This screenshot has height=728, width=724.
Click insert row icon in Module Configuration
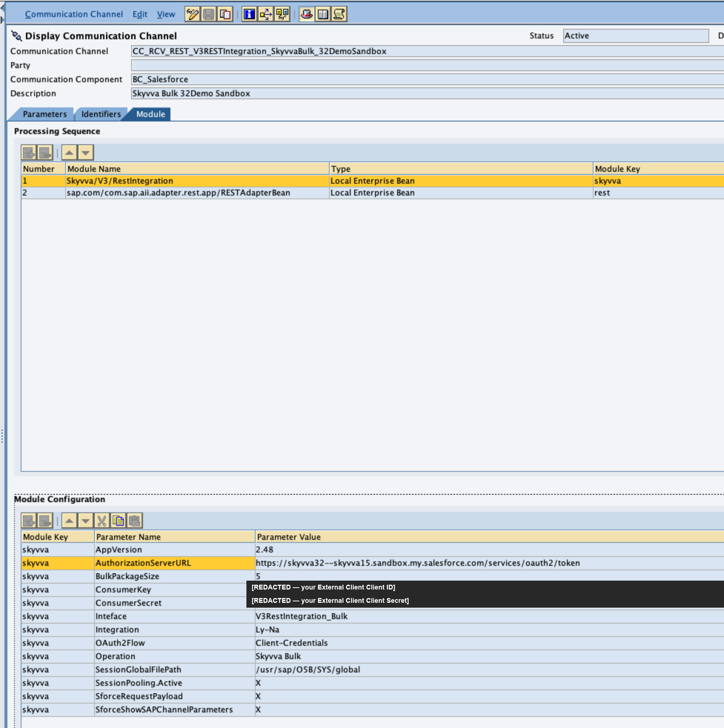pos(29,521)
